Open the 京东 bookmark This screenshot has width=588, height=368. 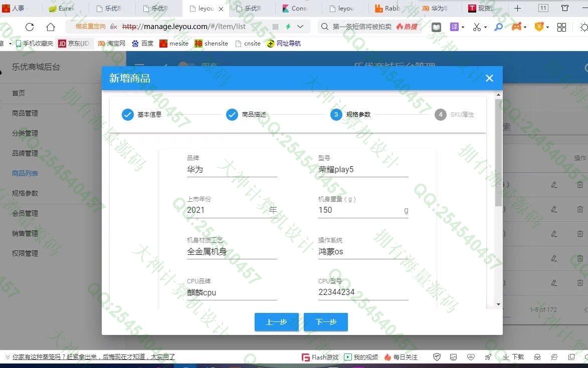click(74, 44)
